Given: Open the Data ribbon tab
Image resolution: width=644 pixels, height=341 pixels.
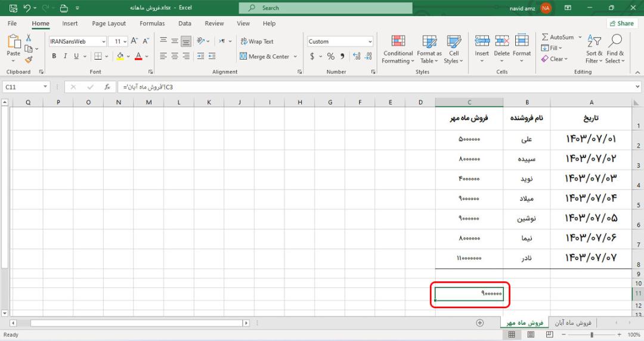Looking at the screenshot, I should [x=184, y=23].
